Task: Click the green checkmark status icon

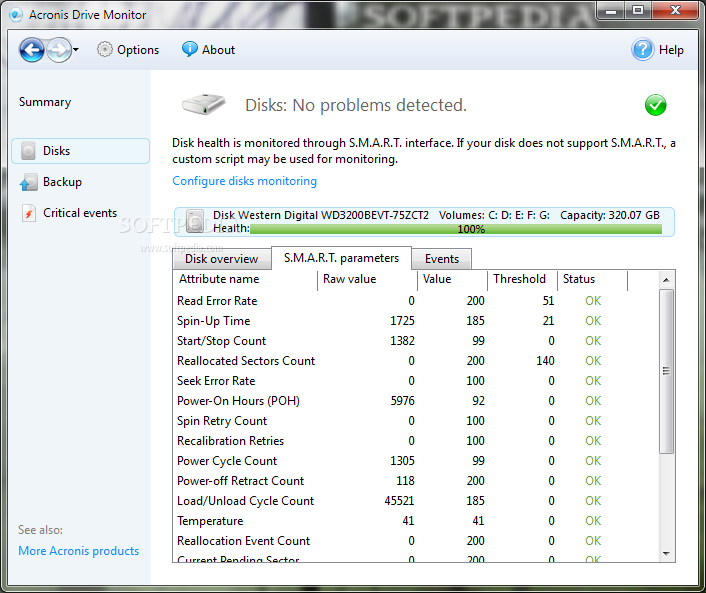Action: point(656,105)
